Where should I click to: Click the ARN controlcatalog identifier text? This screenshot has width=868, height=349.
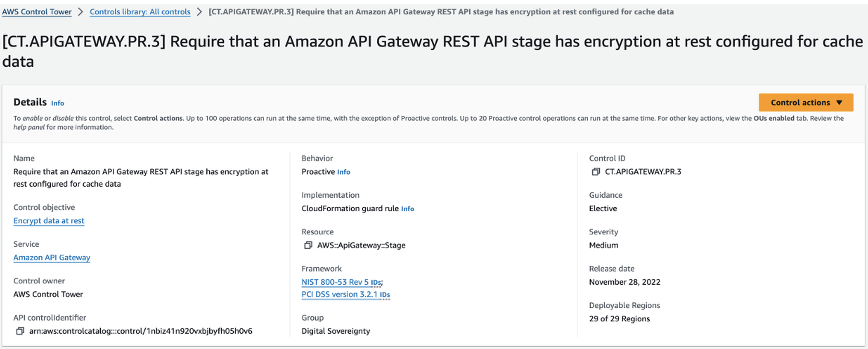pos(140,331)
